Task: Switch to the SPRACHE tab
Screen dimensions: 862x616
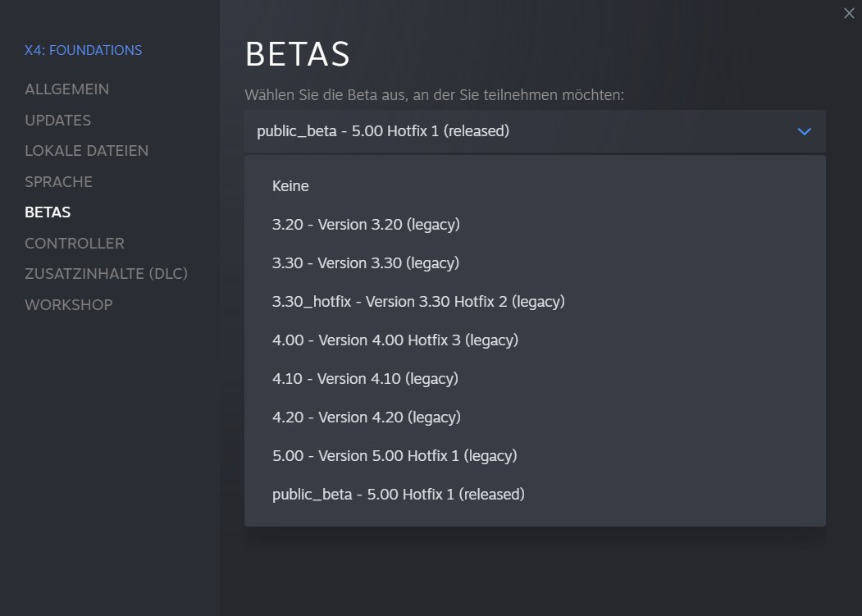Action: click(x=58, y=181)
